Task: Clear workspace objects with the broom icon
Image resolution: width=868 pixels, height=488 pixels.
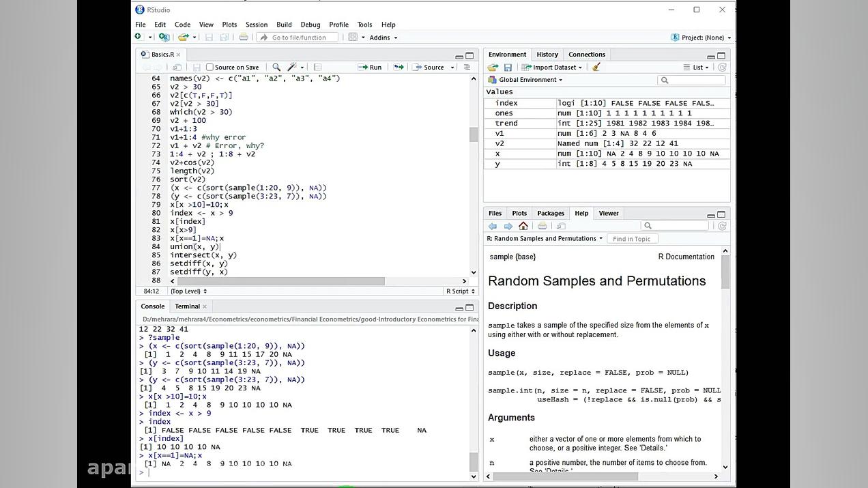Action: [596, 67]
